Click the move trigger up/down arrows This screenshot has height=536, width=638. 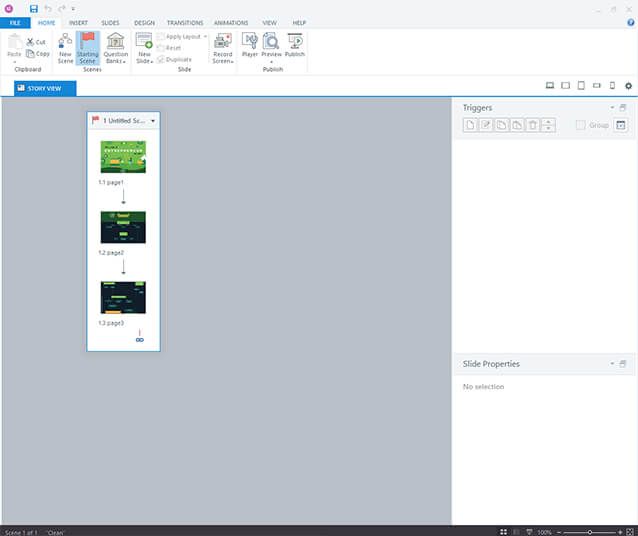pos(548,125)
